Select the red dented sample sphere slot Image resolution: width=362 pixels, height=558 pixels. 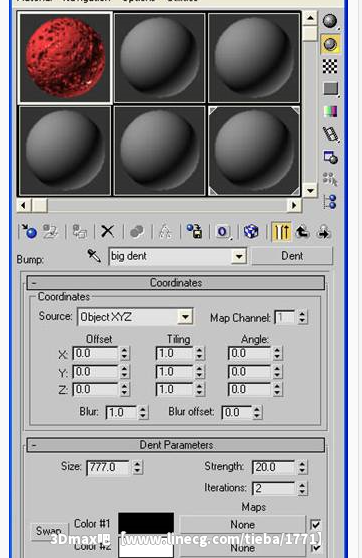click(65, 58)
